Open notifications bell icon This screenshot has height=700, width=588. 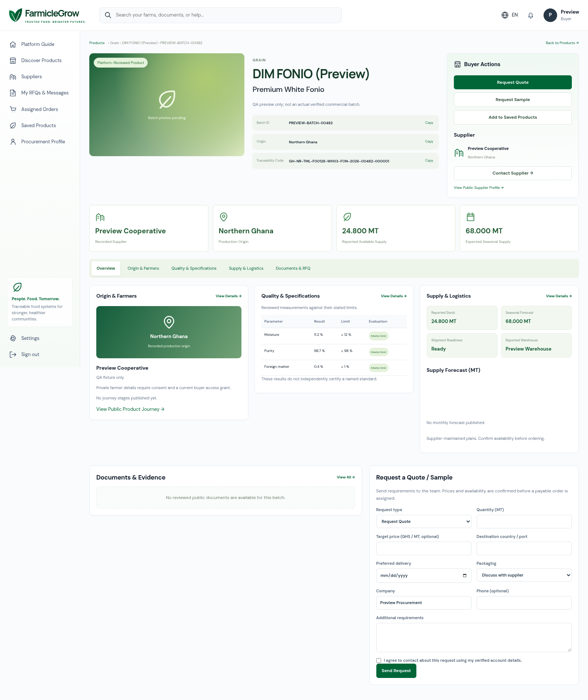(531, 15)
